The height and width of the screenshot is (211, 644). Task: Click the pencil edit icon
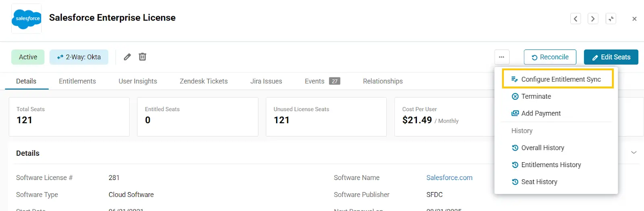point(127,57)
